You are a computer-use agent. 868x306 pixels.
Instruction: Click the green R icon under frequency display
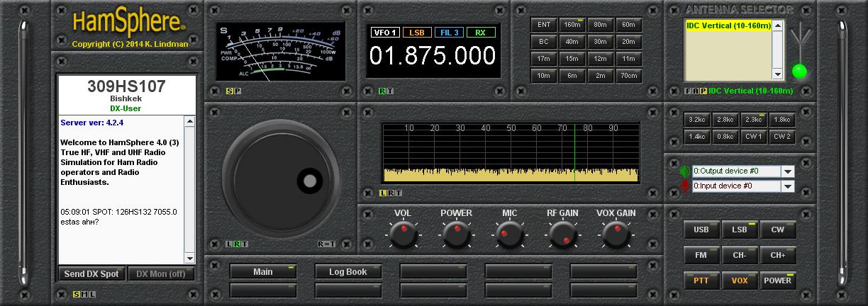[382, 91]
